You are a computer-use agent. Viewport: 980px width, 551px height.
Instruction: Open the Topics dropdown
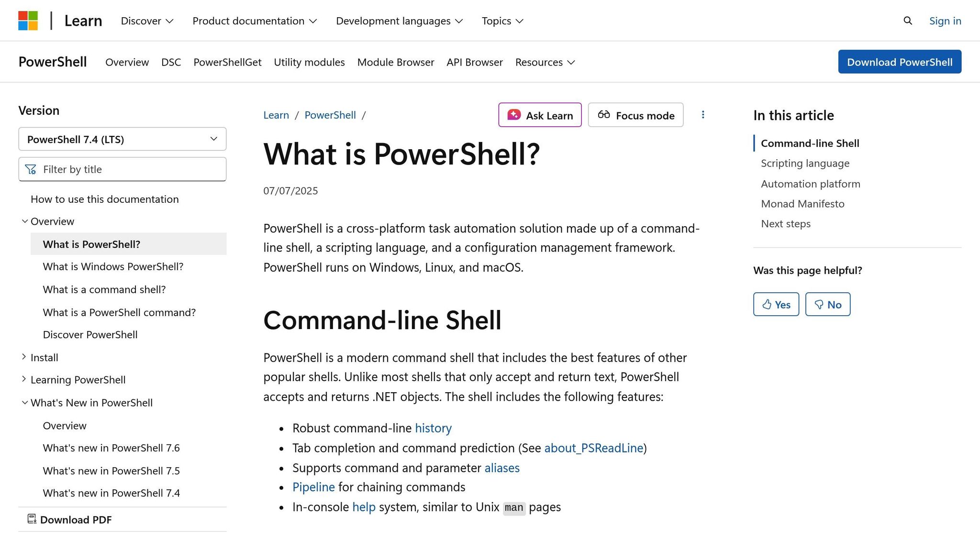502,21
